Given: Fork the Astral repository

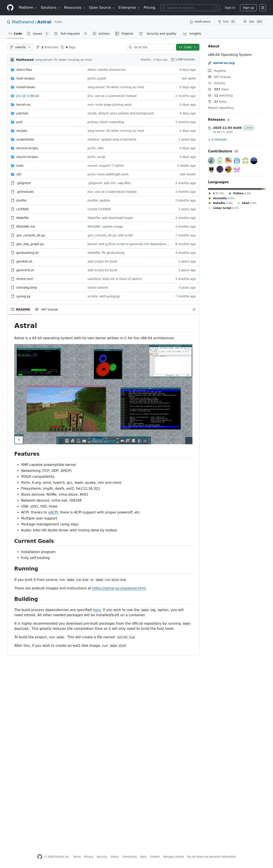Looking at the screenshot, I should pyautogui.click(x=227, y=21).
